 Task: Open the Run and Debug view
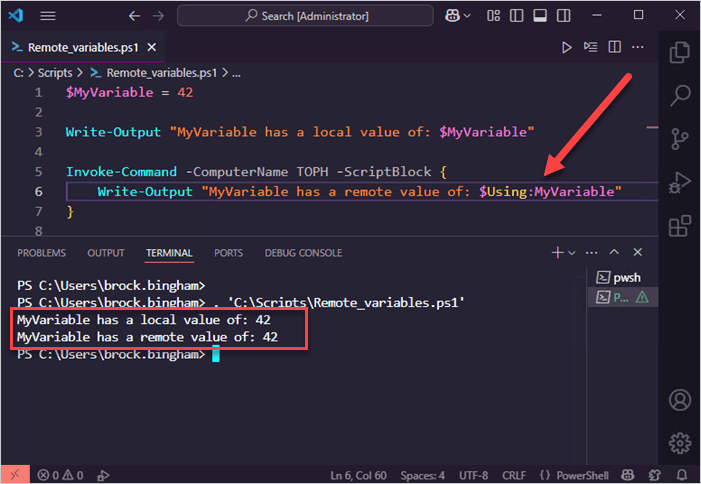click(680, 182)
